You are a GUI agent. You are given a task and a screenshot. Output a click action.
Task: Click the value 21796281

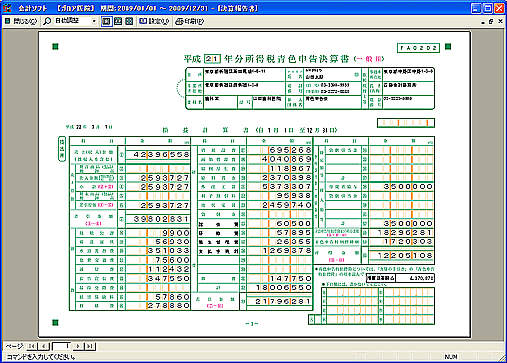283,301
